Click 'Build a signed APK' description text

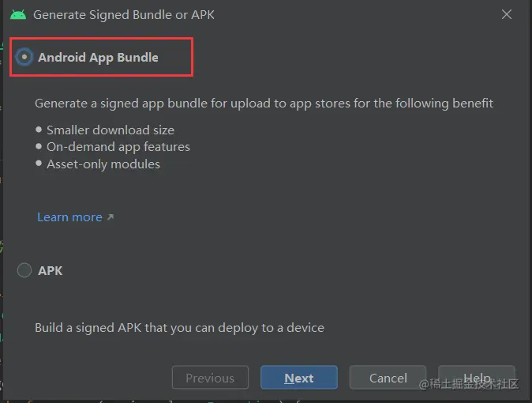click(179, 328)
